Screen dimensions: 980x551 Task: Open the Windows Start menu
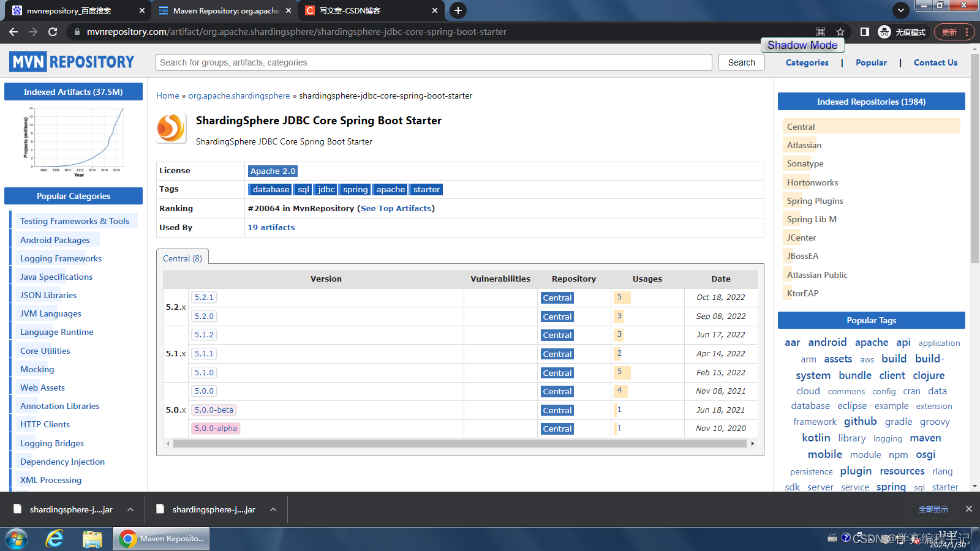point(16,538)
